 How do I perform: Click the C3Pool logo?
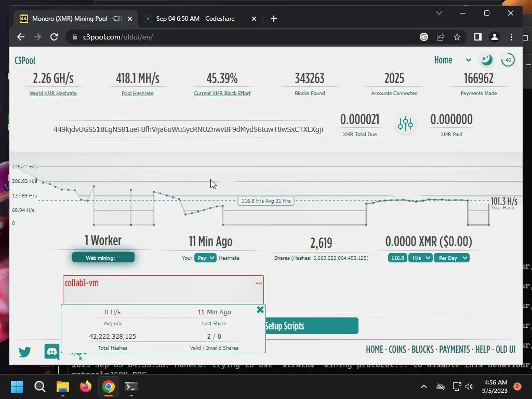pos(25,60)
